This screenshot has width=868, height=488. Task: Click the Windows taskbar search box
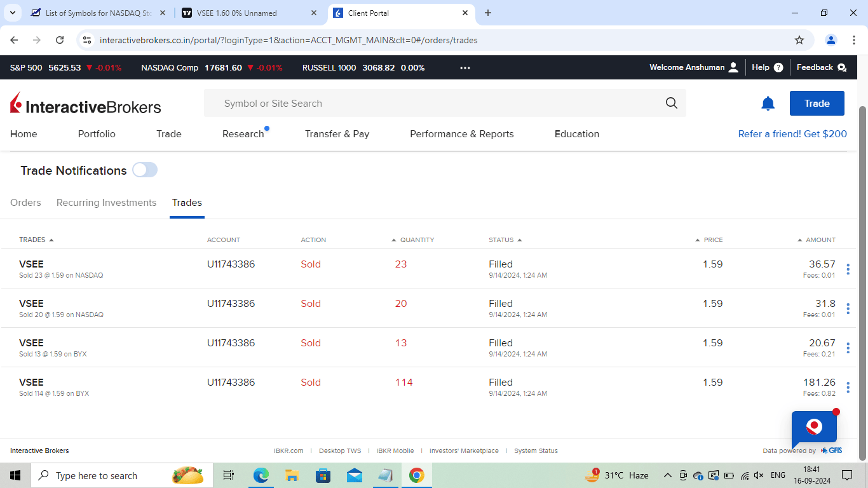(121, 475)
